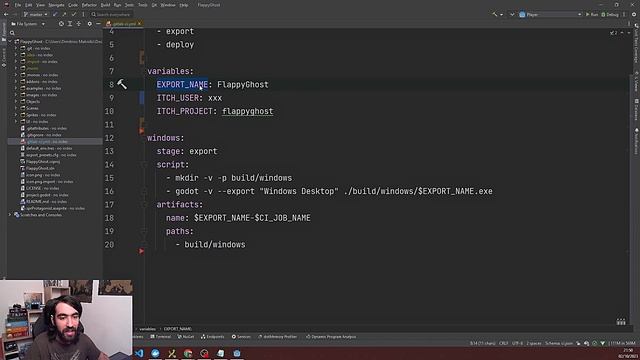The width and height of the screenshot is (640, 360).
Task: Select export_presets.cfg file in tree
Action: 48,155
